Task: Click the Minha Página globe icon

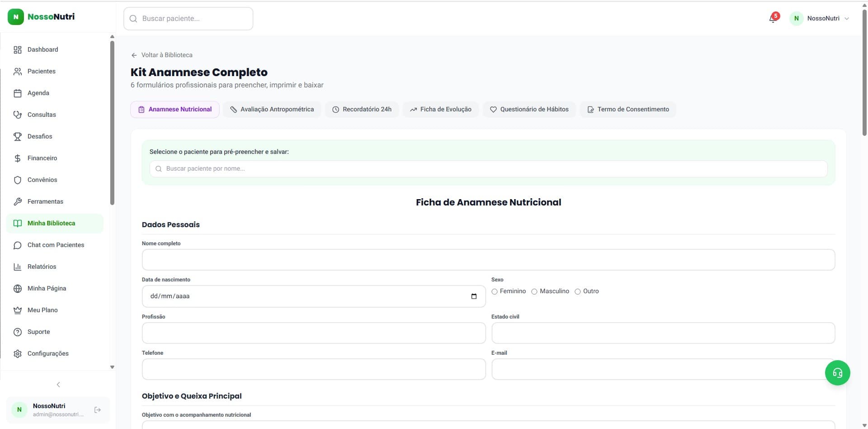Action: [18, 289]
